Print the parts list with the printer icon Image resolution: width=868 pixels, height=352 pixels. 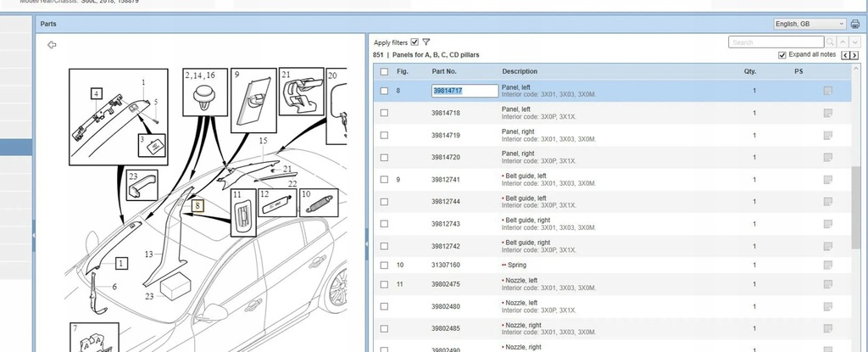pos(855,24)
